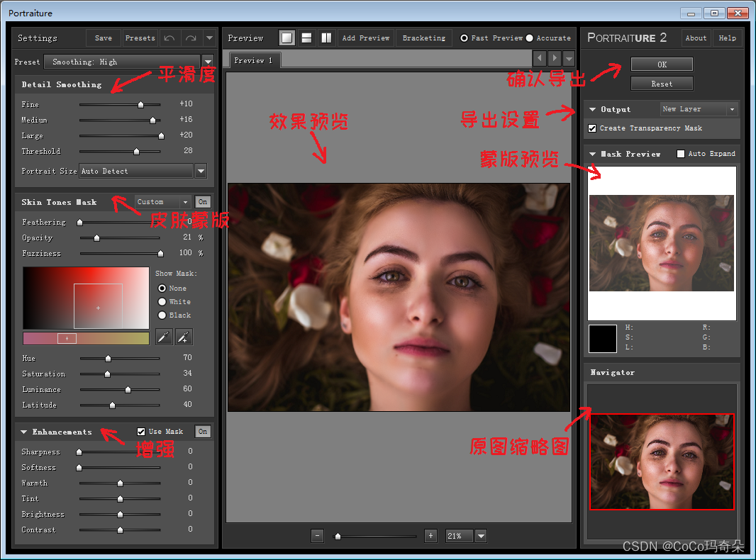Click the Navigator thumbnail image

(662, 461)
